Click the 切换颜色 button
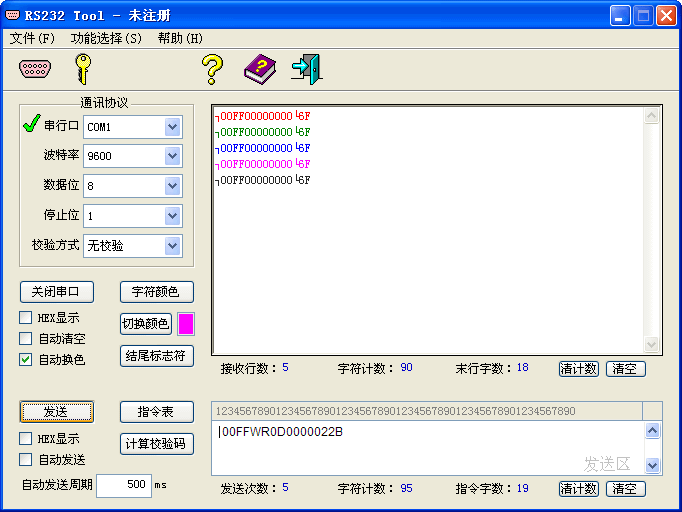 pyautogui.click(x=146, y=324)
